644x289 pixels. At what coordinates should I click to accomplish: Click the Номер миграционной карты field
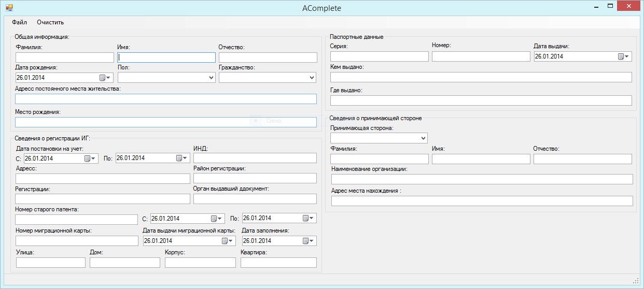point(77,241)
